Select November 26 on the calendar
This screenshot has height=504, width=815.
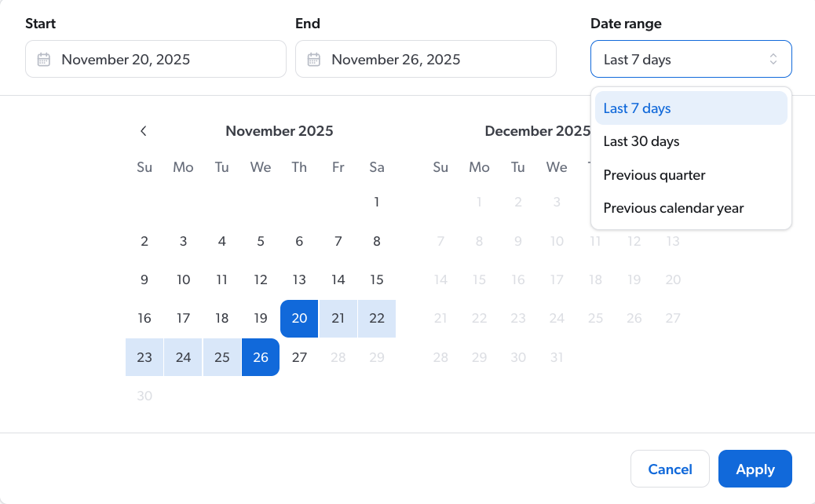pyautogui.click(x=260, y=357)
